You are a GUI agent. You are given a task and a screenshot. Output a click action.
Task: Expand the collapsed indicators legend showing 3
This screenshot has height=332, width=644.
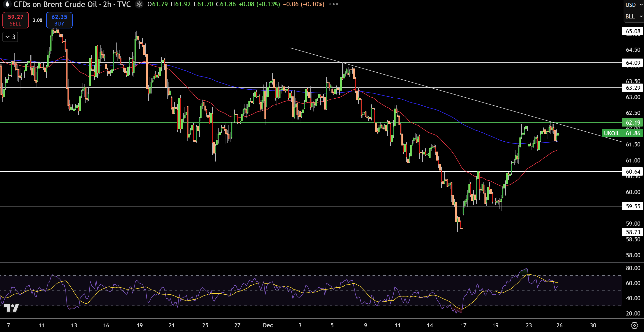10,37
